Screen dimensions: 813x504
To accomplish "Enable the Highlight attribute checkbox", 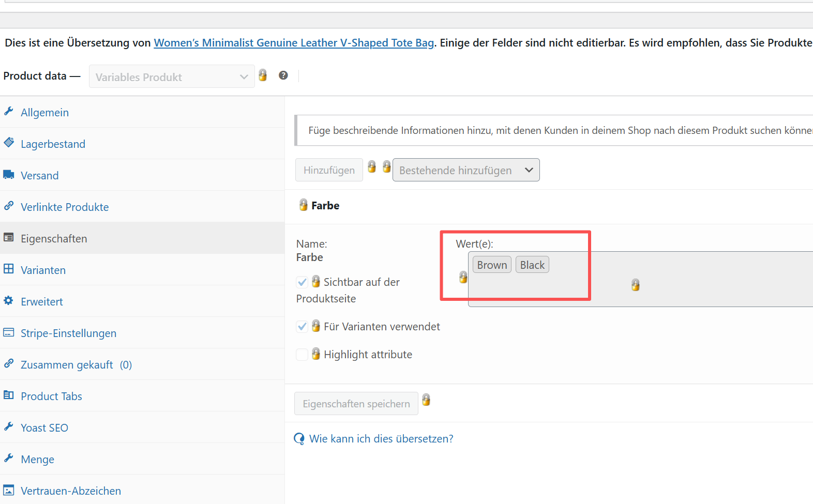I will 302,355.
